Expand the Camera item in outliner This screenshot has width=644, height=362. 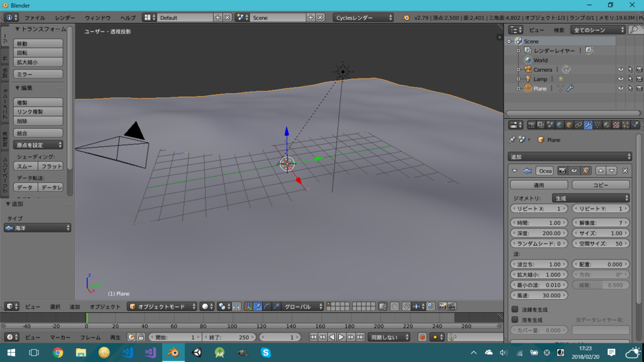point(518,69)
